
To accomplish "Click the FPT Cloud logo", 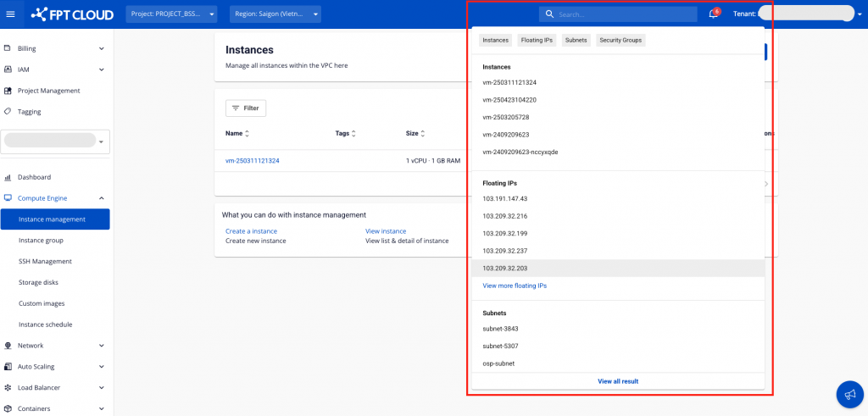I will (73, 14).
